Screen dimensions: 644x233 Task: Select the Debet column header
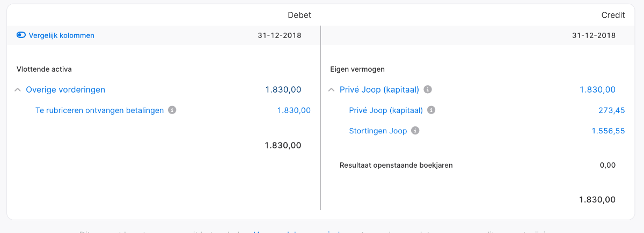[x=299, y=15]
